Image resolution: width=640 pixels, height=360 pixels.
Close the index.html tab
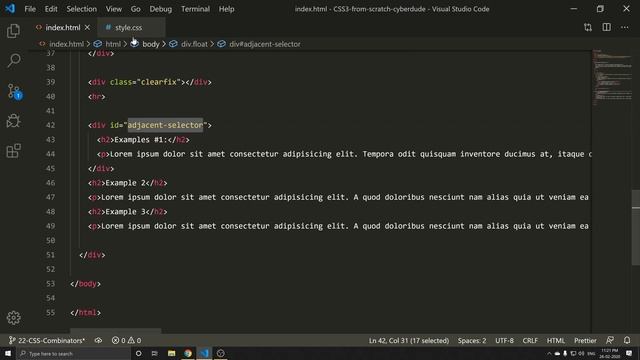point(87,27)
